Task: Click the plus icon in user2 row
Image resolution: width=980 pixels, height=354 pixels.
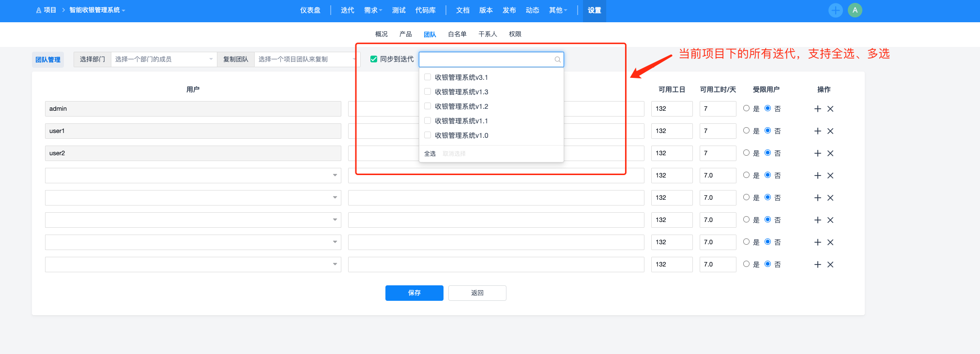Action: click(817, 153)
